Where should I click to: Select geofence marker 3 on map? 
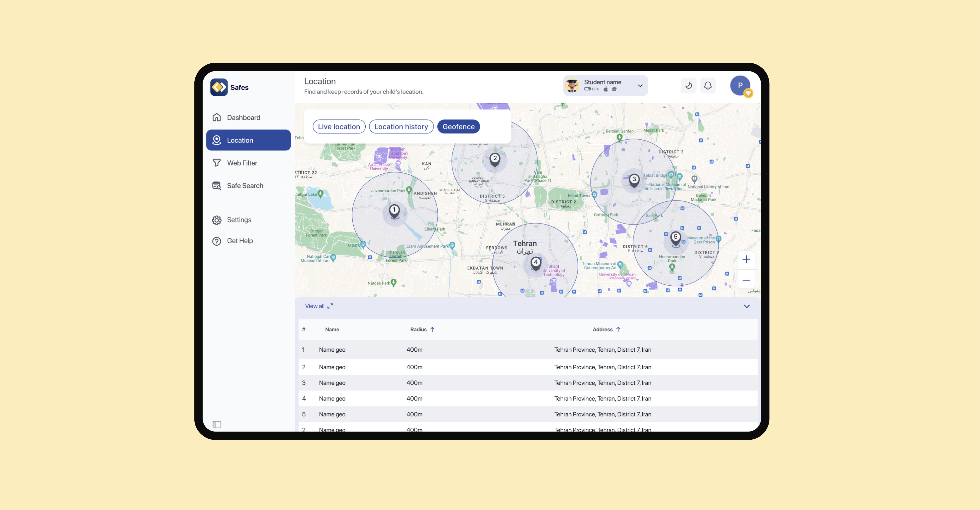[634, 181]
